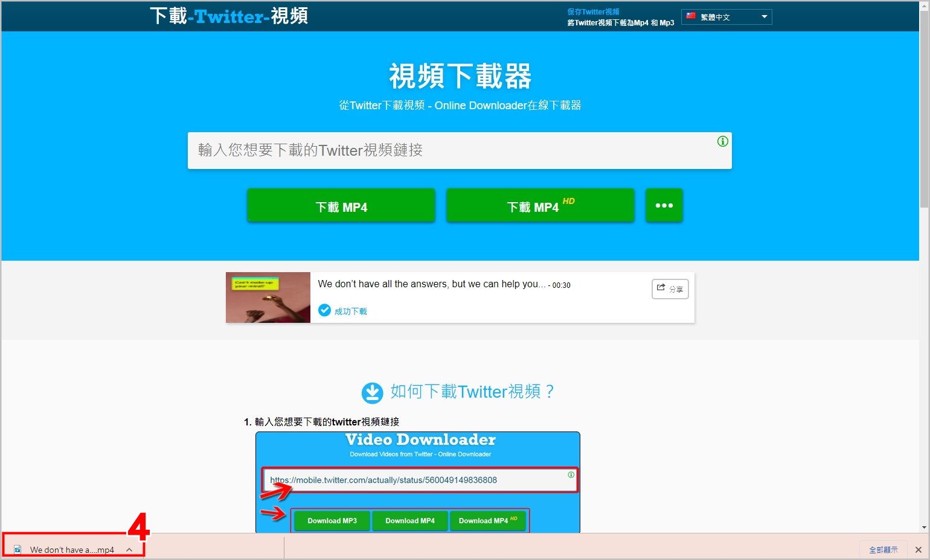Image resolution: width=930 pixels, height=560 pixels.
Task: Open the downloaded video thumbnail
Action: tap(268, 297)
